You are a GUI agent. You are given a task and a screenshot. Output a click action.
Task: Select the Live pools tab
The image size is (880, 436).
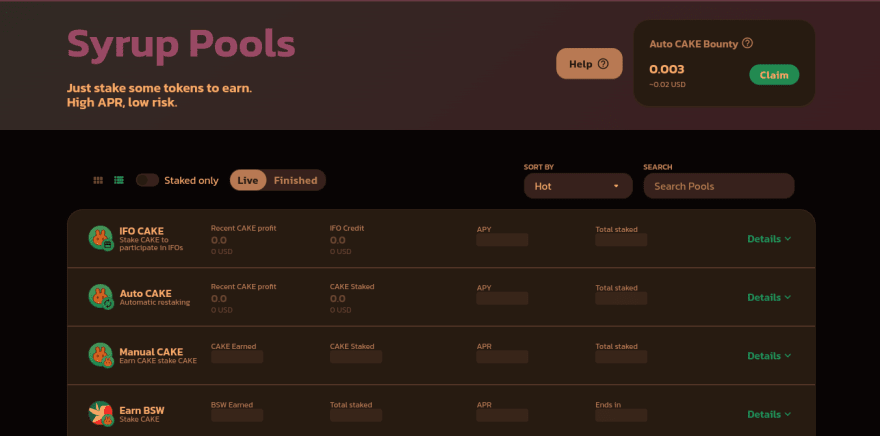click(248, 180)
